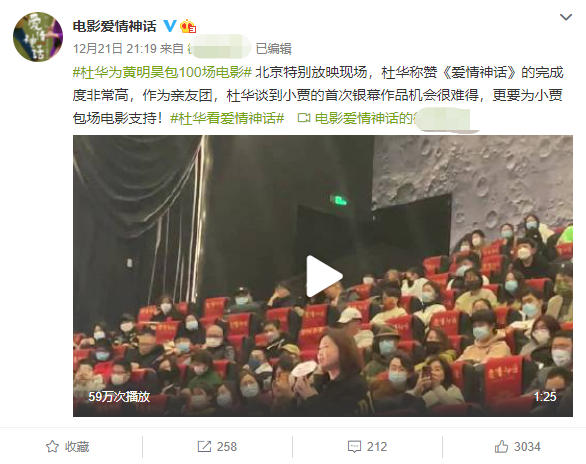Open hashtag #杜华为黄明昊包100场电影#
The width and height of the screenshot is (586, 464).
tap(162, 72)
